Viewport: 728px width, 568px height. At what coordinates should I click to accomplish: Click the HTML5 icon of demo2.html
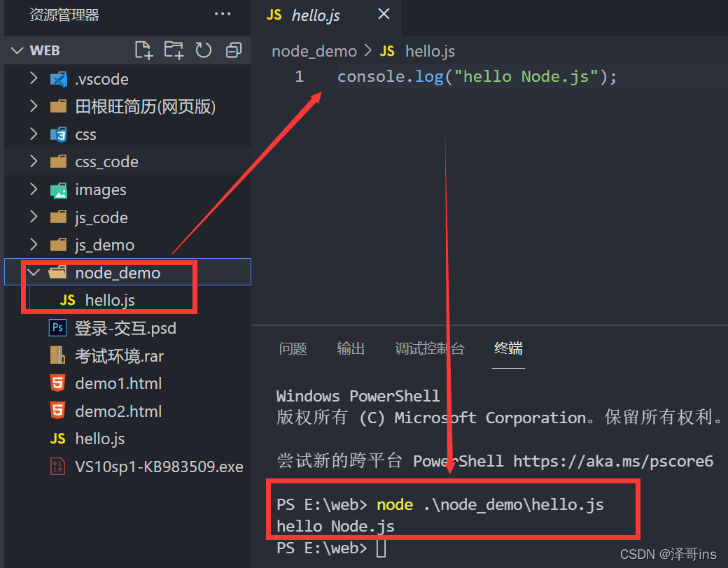pos(57,411)
